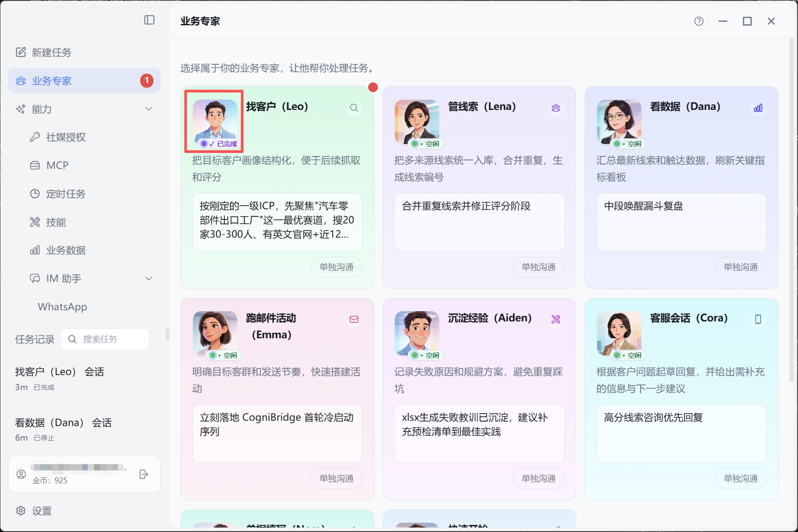Click the bar chart icon for 业务数据
Screen dimensions: 798x532
(x=35, y=250)
